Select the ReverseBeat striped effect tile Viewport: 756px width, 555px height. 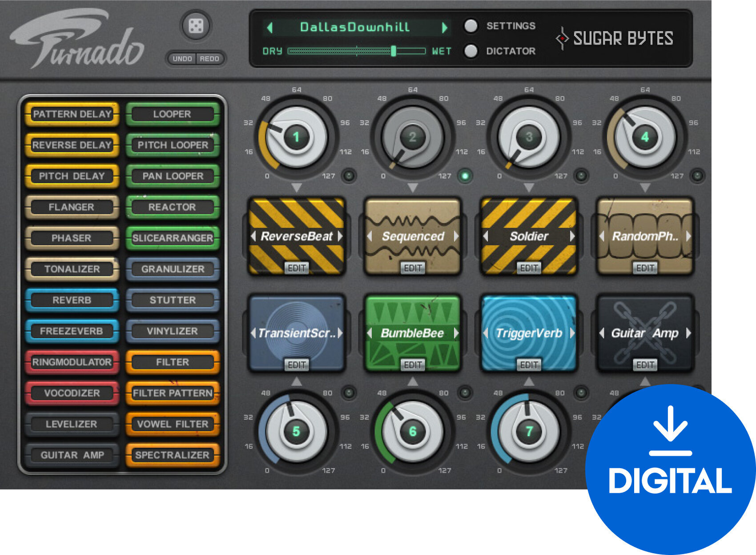[x=297, y=237]
